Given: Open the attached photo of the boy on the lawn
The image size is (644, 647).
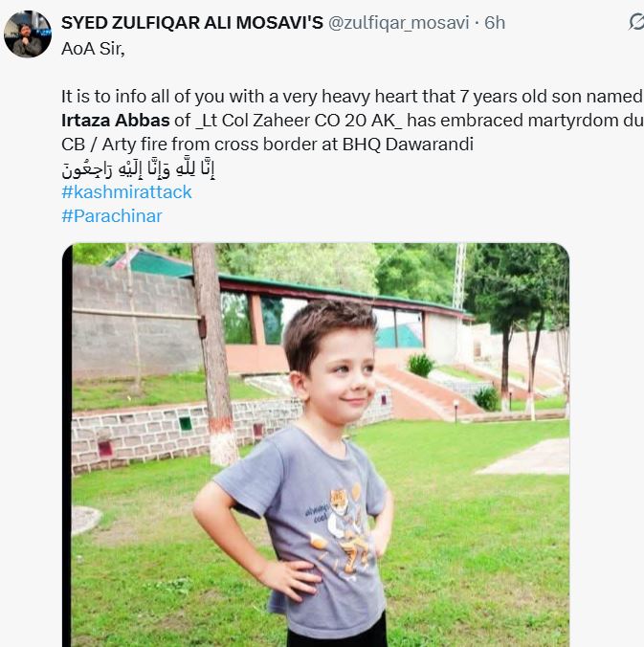Looking at the screenshot, I should click(316, 445).
